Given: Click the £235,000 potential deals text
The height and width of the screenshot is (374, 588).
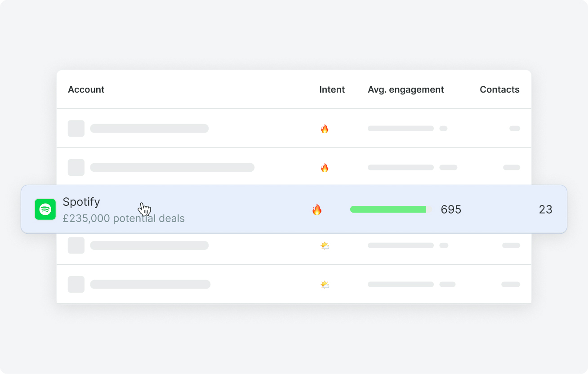Looking at the screenshot, I should pyautogui.click(x=124, y=219).
